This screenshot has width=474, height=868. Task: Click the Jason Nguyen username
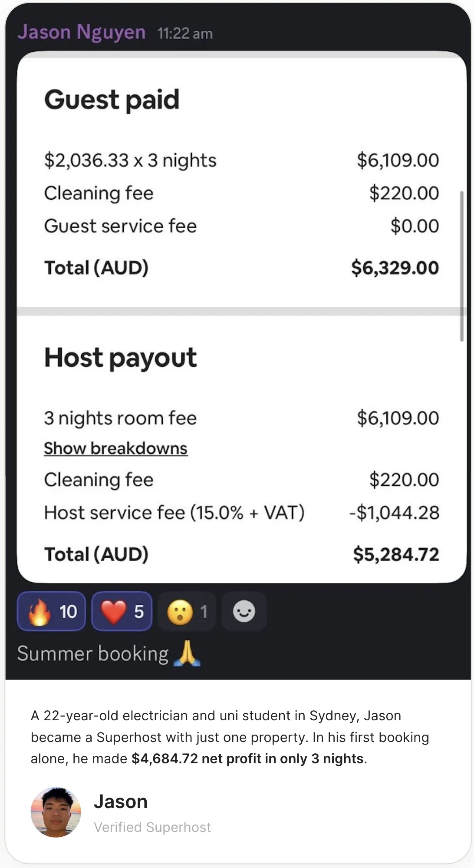point(82,32)
